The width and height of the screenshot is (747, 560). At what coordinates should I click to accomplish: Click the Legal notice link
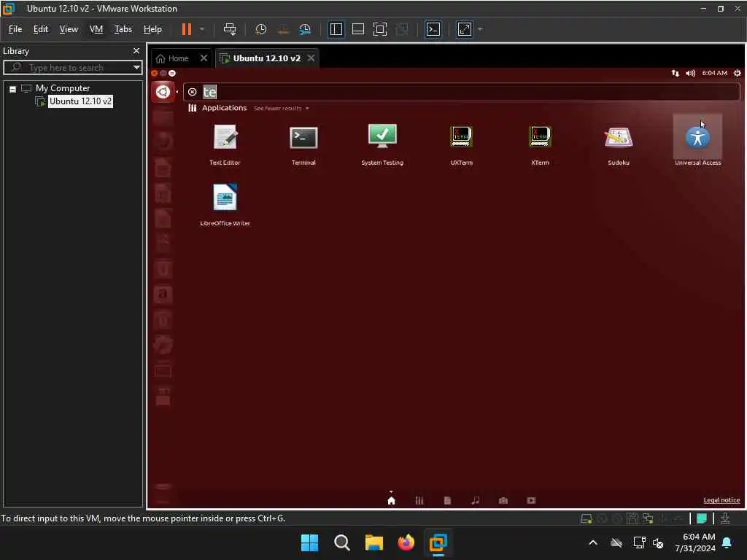721,500
